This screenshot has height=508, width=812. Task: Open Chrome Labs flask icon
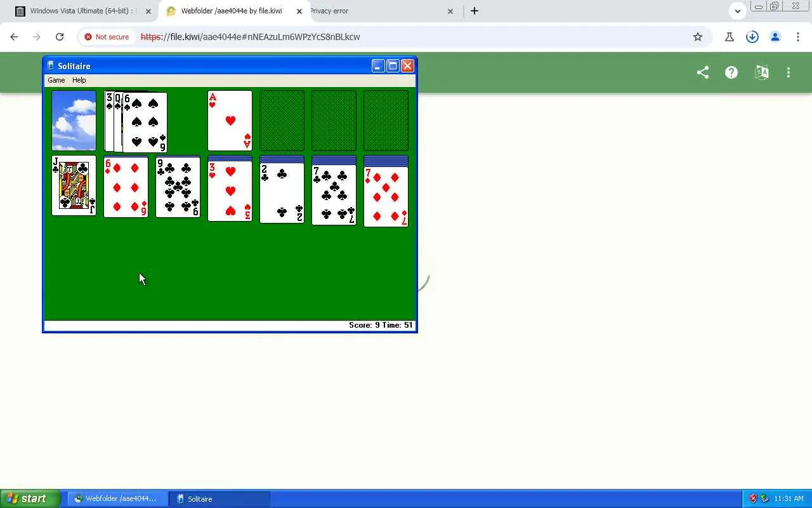coord(730,37)
